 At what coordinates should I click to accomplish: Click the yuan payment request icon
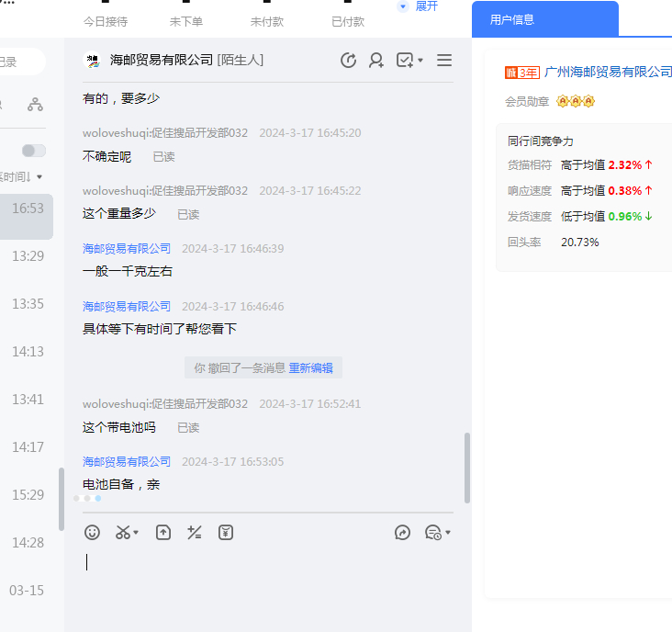[x=225, y=532]
